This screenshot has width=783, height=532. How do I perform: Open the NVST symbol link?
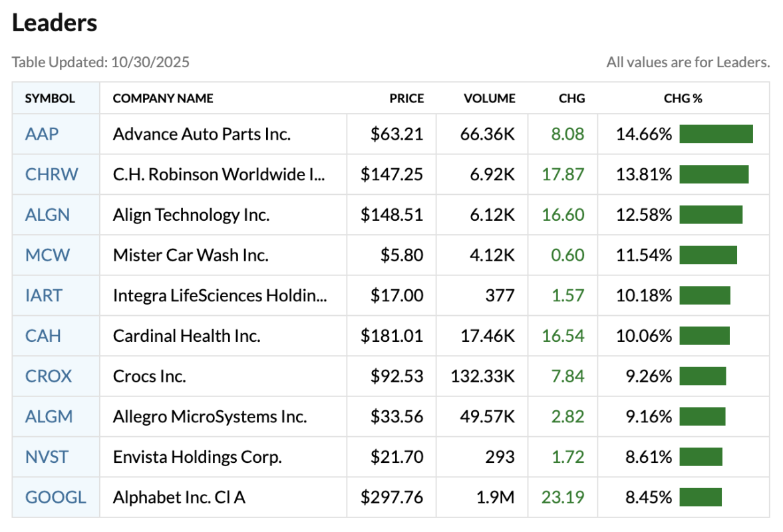[47, 457]
